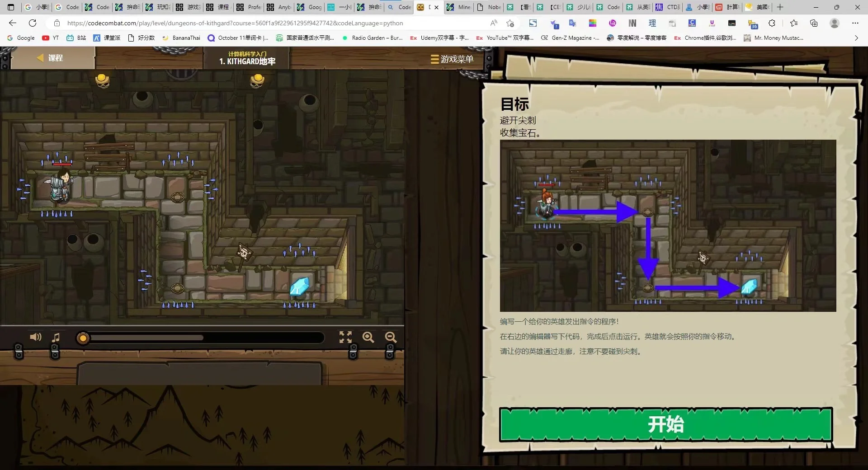Switch to the Mine tab
Viewport: 868px width, 470px height.
(x=458, y=7)
